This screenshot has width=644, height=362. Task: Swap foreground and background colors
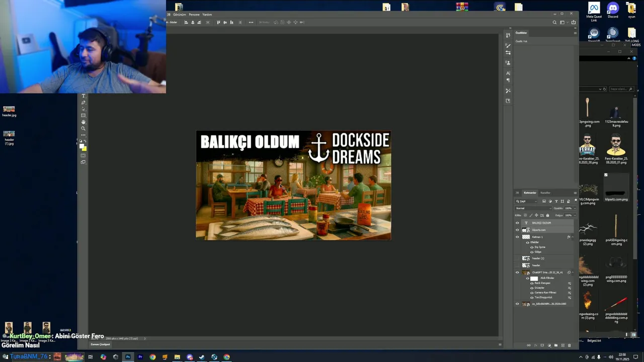pyautogui.click(x=86, y=141)
